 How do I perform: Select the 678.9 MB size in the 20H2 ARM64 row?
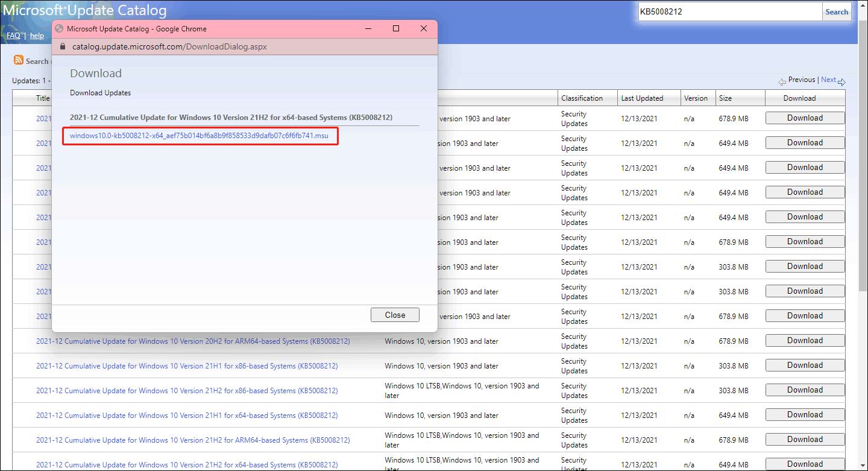[734, 341]
